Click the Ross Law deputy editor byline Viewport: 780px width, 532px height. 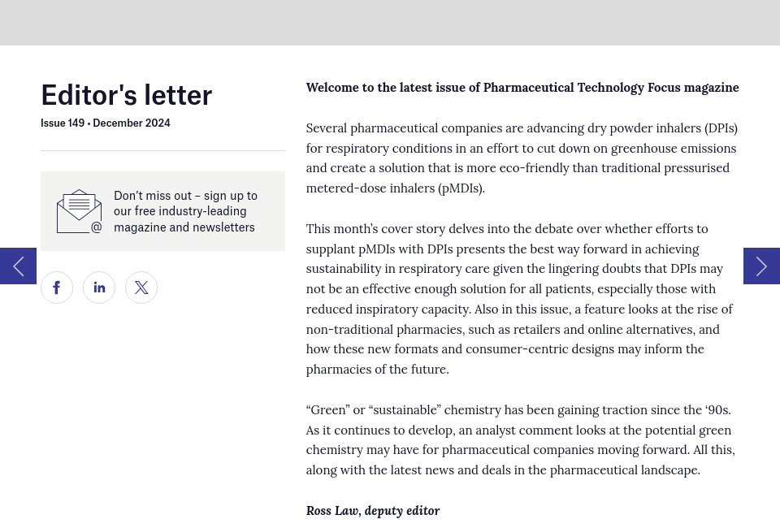point(372,510)
